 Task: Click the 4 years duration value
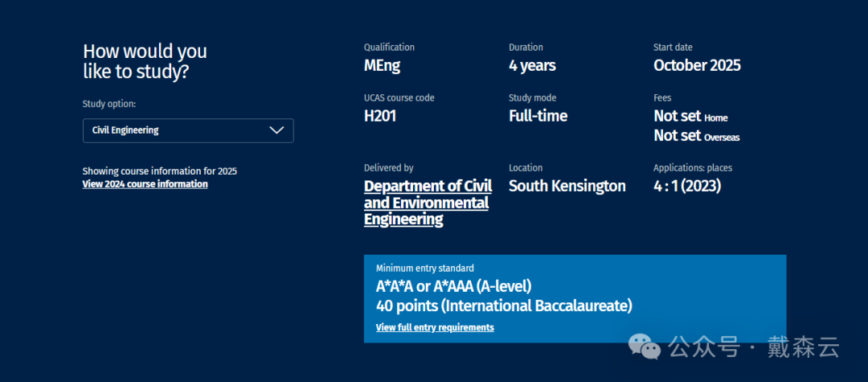tap(532, 66)
